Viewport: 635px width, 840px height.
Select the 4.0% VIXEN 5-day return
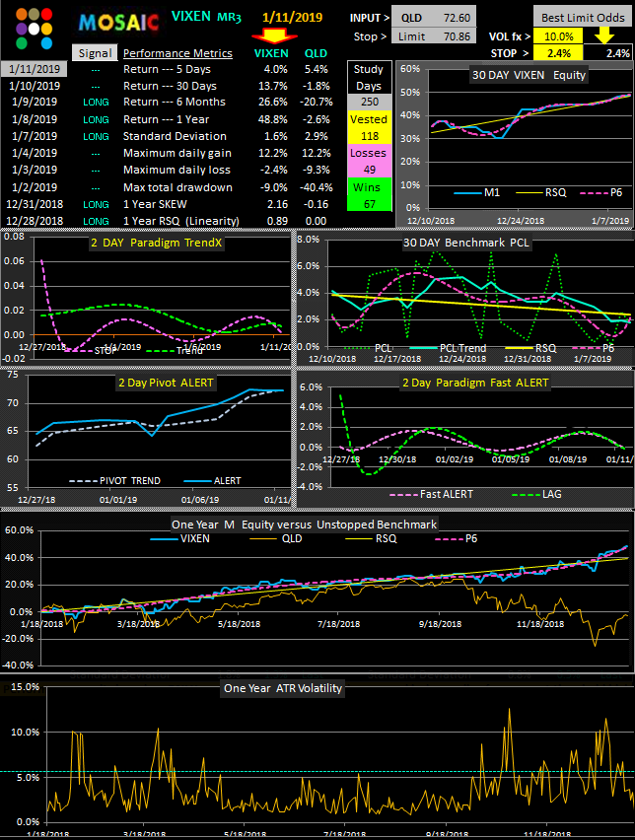pyautogui.click(x=275, y=69)
